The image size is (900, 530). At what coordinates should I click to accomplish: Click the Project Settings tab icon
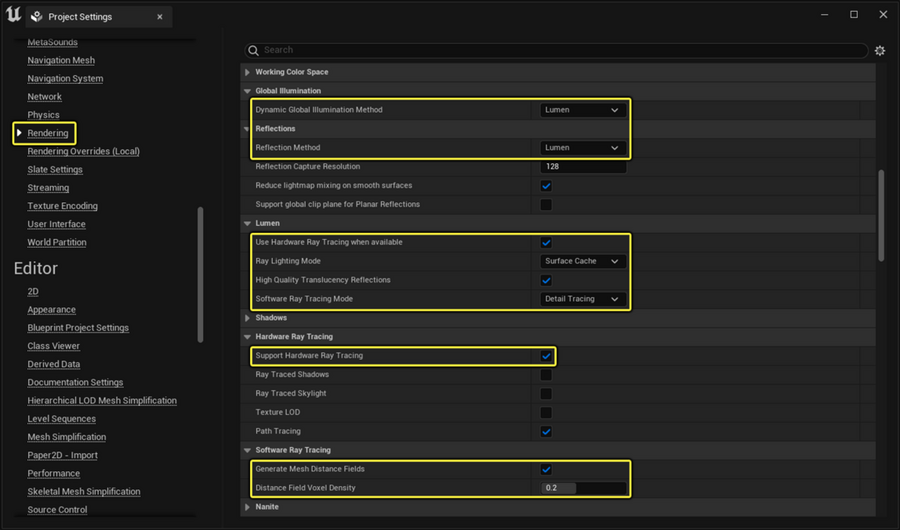[37, 17]
